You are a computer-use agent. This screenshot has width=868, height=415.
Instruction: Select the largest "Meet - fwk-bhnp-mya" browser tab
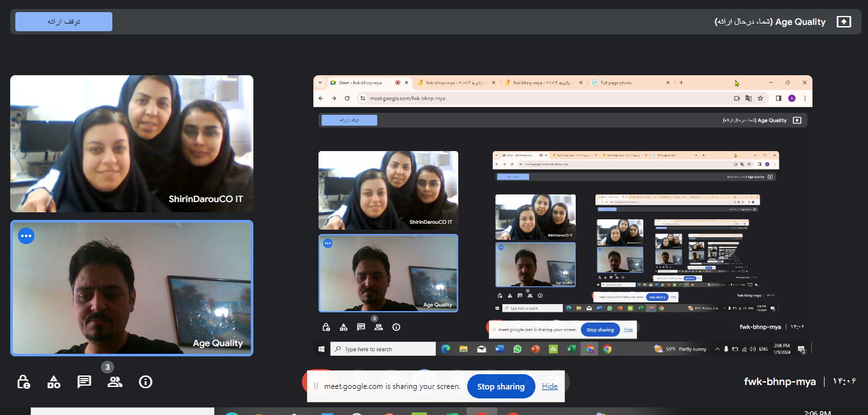click(x=357, y=83)
